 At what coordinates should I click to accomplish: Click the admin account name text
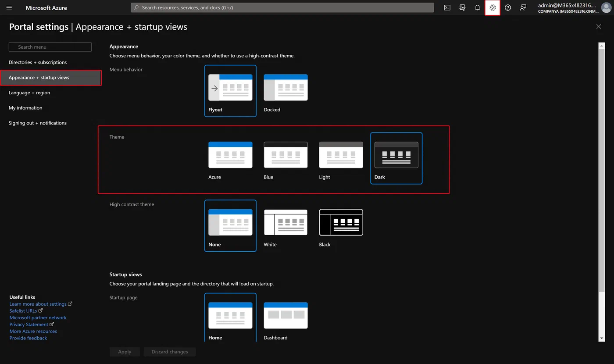[x=568, y=5]
